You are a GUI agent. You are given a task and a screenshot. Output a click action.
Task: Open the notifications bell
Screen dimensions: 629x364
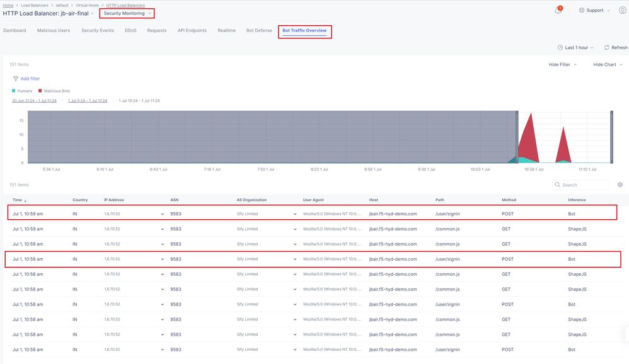[x=558, y=11]
